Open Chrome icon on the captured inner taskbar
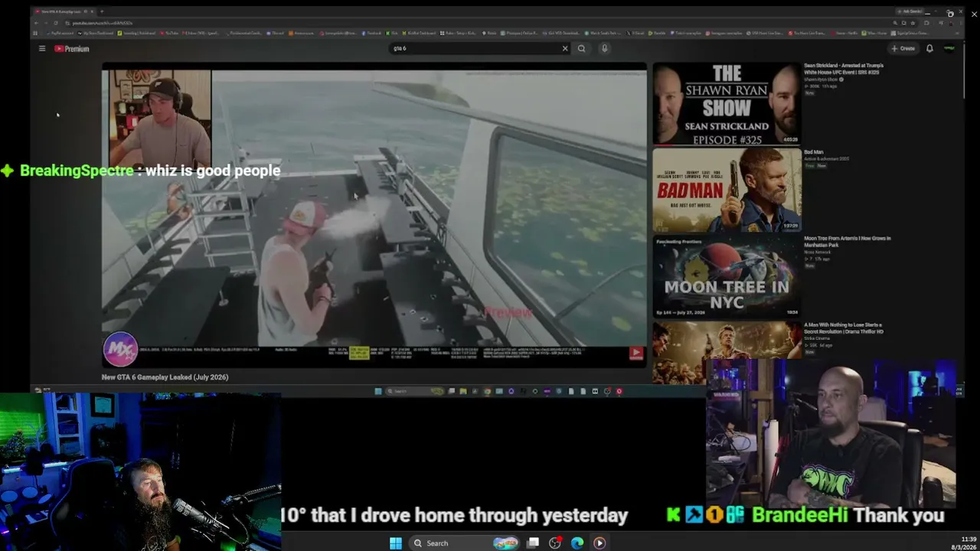 [x=487, y=391]
